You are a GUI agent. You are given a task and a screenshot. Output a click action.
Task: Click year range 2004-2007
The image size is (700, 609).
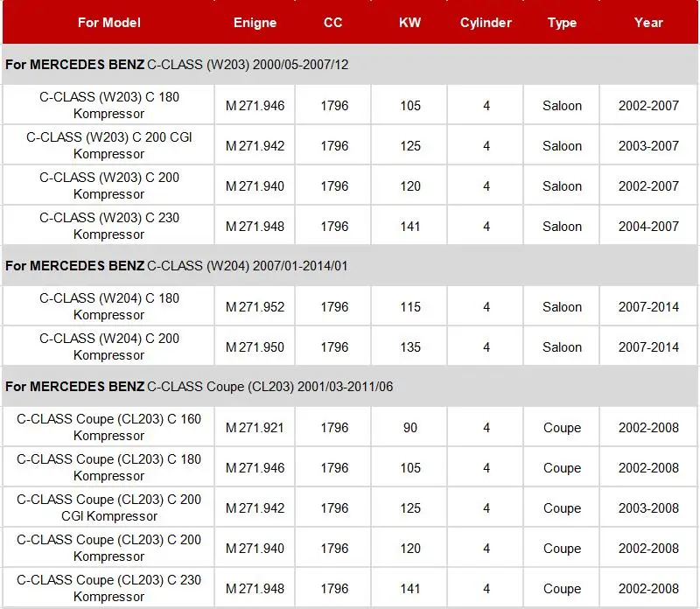648,227
